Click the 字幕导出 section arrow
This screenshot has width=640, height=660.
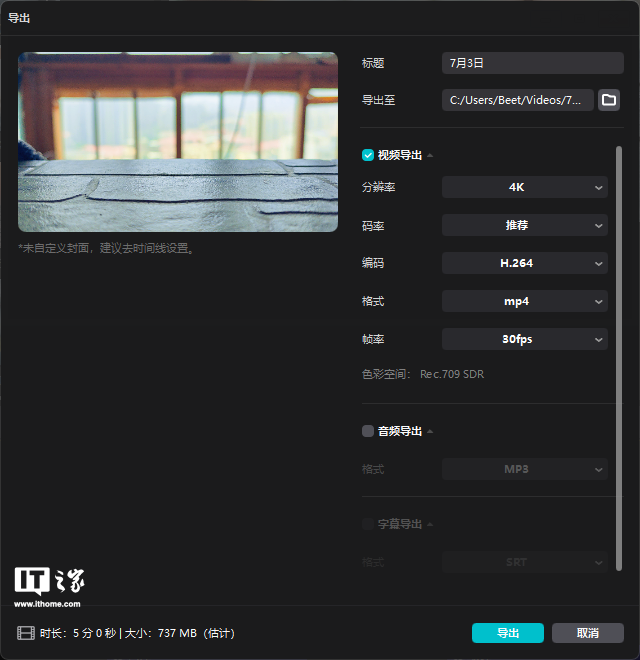coord(431,525)
